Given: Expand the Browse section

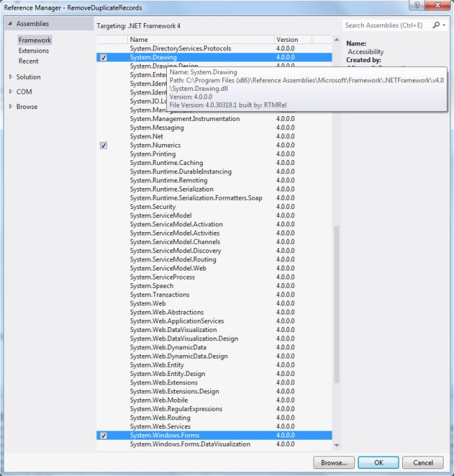Looking at the screenshot, I should 10,106.
